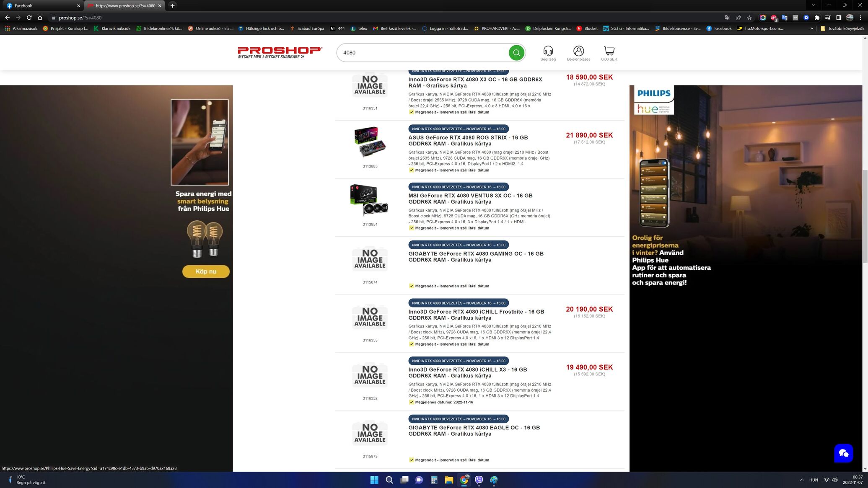Expand the hidden bookmarks overflow chevron
868x488 pixels.
(811, 28)
